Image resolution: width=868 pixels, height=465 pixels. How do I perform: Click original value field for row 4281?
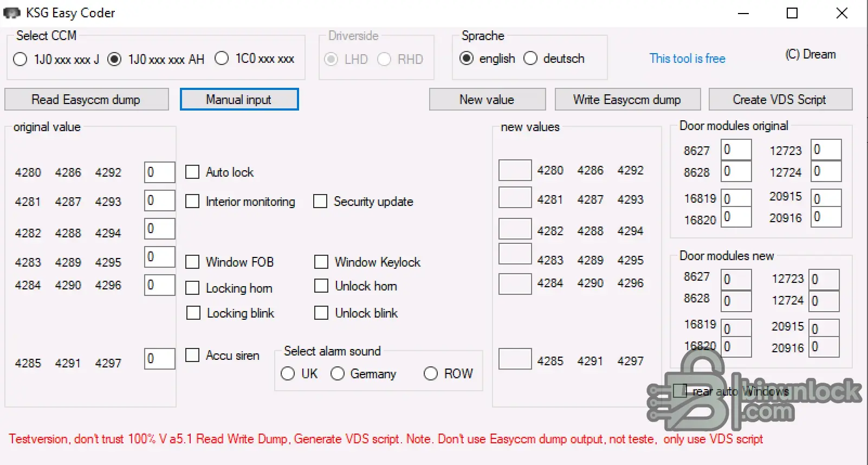click(160, 201)
